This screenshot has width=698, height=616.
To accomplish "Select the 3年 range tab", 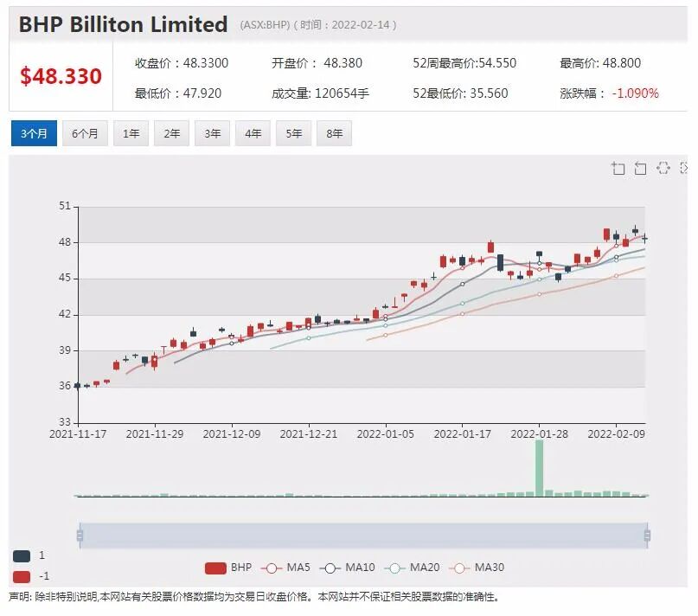I will pyautogui.click(x=212, y=133).
